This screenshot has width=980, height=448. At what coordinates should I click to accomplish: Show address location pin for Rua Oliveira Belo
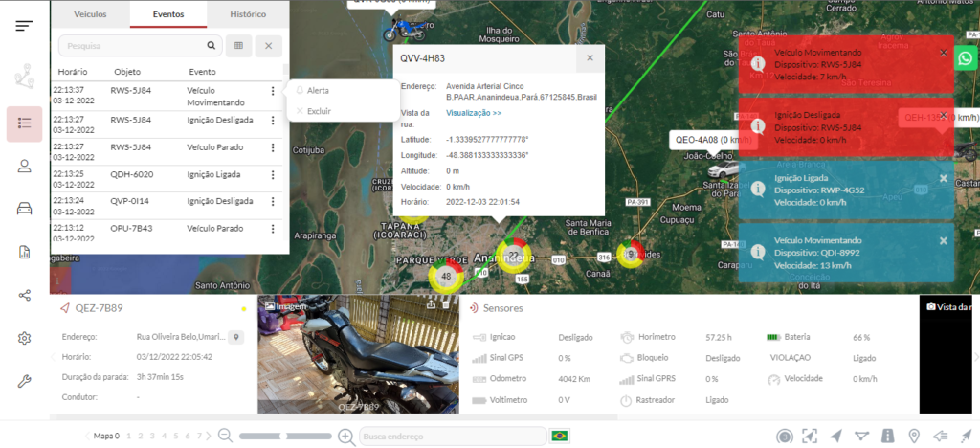pos(235,337)
